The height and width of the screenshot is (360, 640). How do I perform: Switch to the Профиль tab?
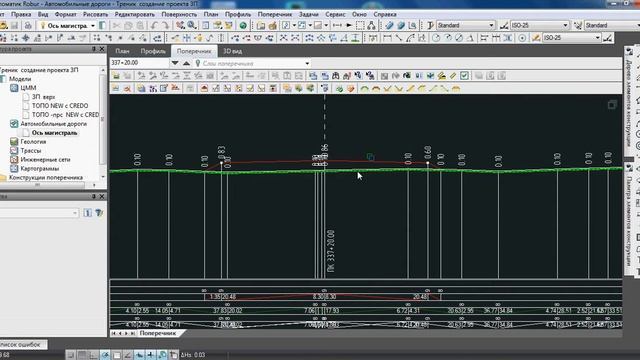tap(153, 51)
